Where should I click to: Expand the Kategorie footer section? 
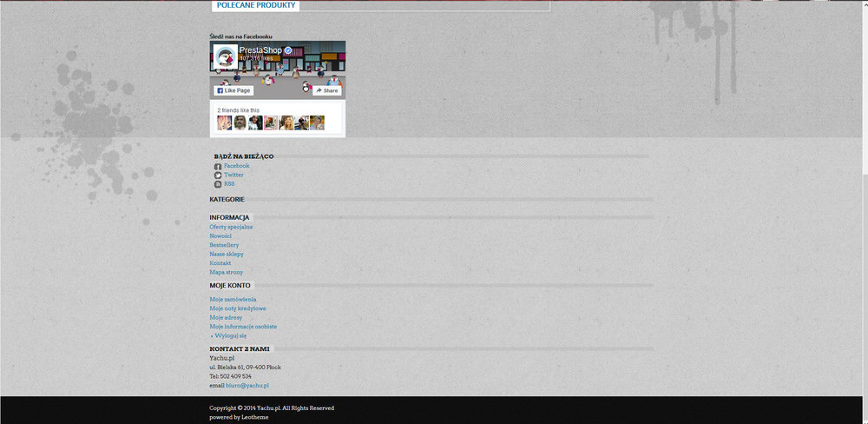click(227, 199)
